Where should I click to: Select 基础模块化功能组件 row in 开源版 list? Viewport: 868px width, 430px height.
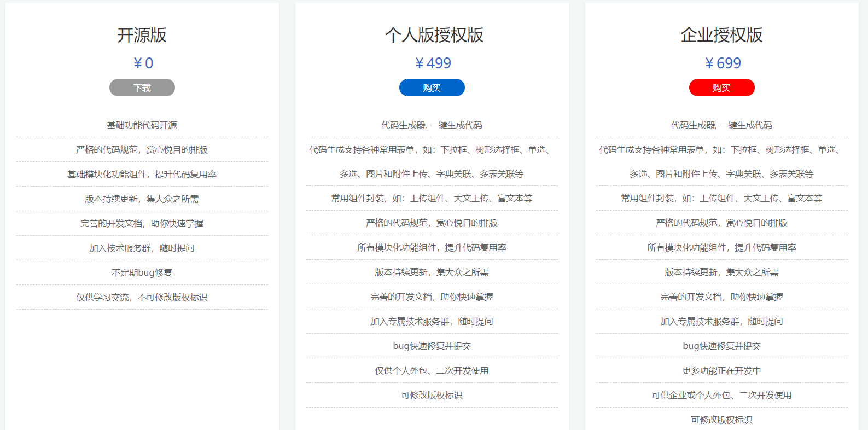pyautogui.click(x=142, y=174)
